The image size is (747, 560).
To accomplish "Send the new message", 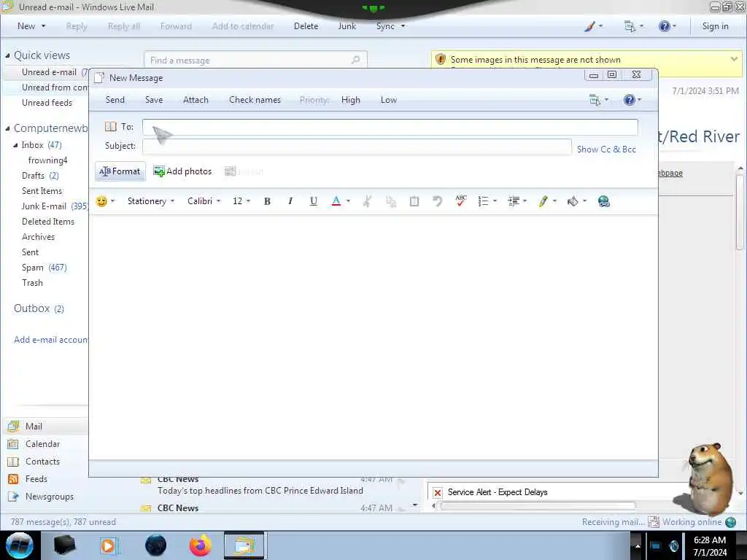I will pyautogui.click(x=115, y=100).
